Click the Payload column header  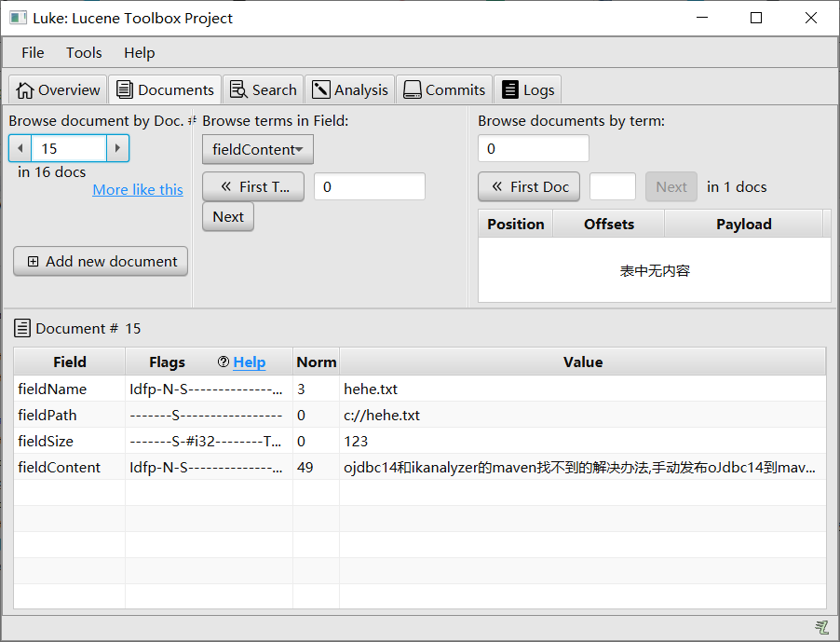744,224
